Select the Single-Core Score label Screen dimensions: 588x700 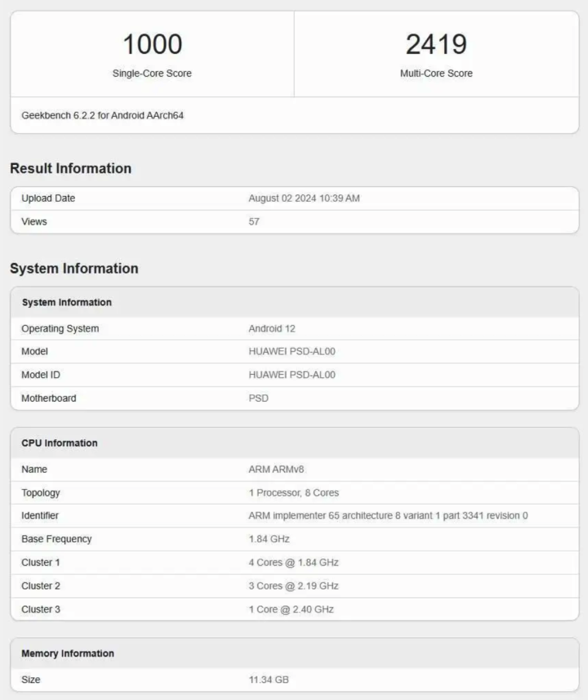(x=152, y=74)
